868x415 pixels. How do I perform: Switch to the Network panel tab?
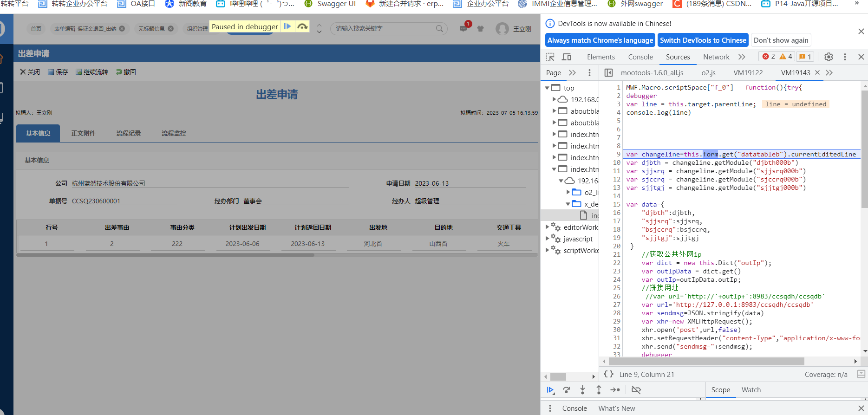click(x=716, y=57)
